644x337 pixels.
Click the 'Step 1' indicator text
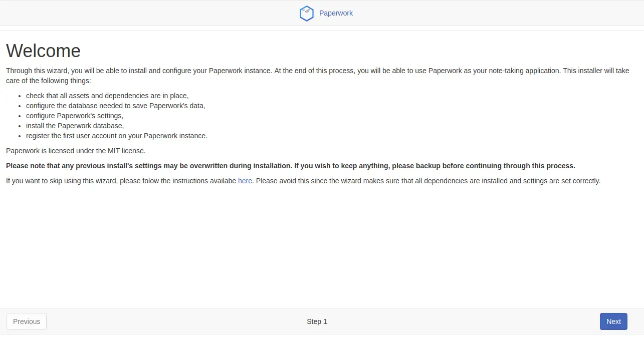click(317, 321)
